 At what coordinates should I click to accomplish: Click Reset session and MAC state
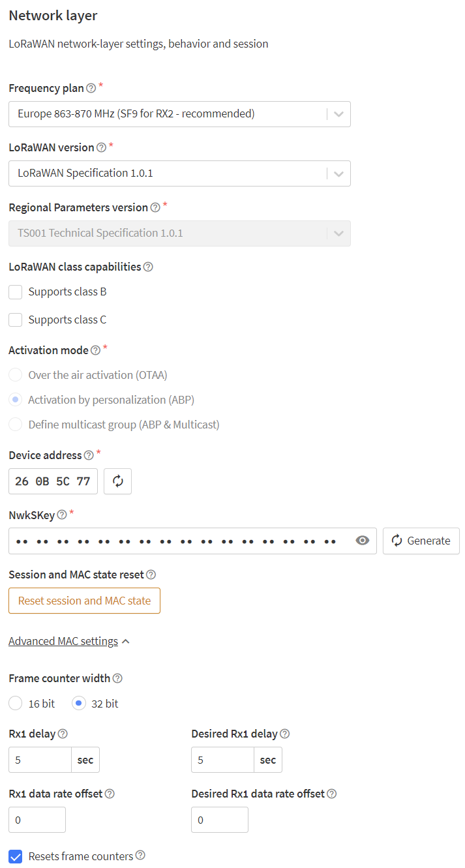coord(84,601)
